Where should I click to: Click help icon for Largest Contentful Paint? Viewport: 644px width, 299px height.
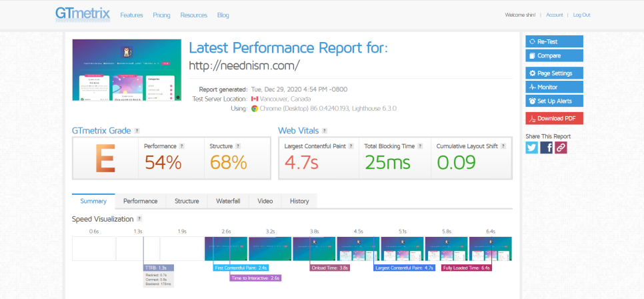pos(351,146)
